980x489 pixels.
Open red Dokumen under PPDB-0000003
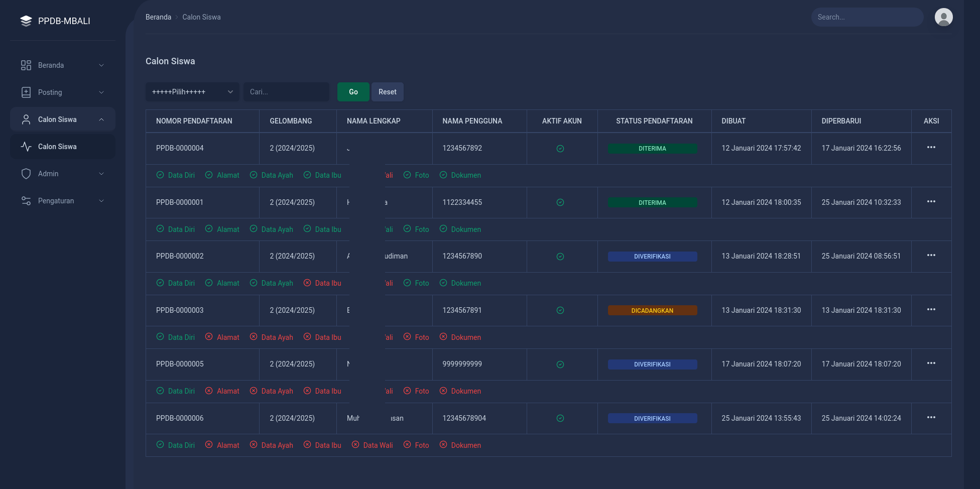[x=460, y=337]
